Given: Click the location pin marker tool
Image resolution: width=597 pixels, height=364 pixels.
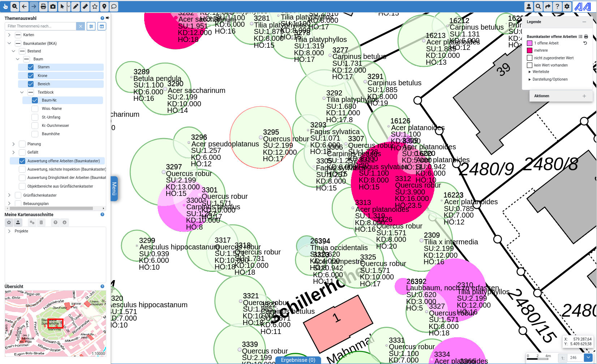Looking at the screenshot, I should [x=104, y=7].
